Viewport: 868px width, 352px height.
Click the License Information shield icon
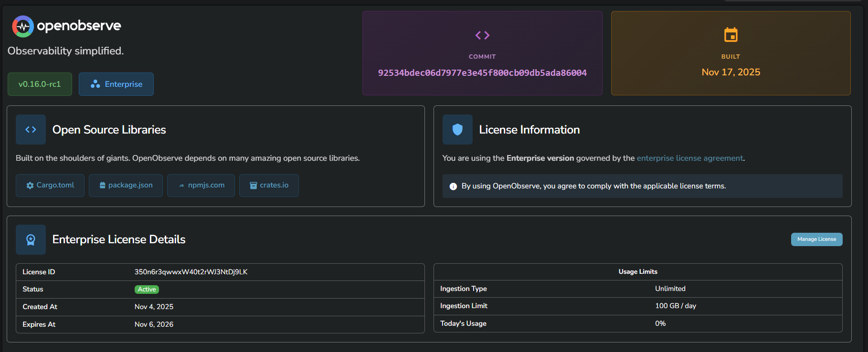pos(457,129)
